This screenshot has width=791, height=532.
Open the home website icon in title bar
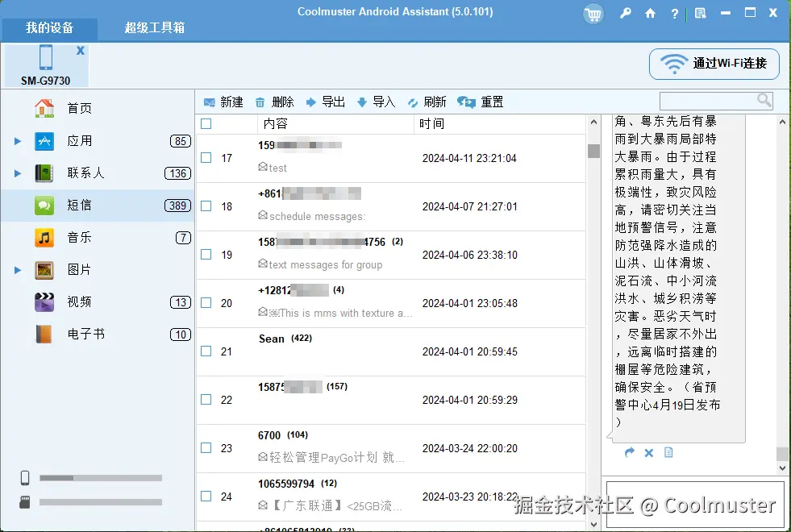pyautogui.click(x=650, y=14)
